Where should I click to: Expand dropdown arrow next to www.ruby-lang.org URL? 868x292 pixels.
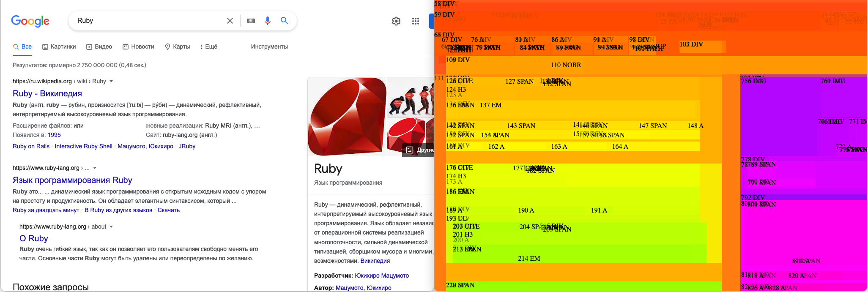(95, 168)
